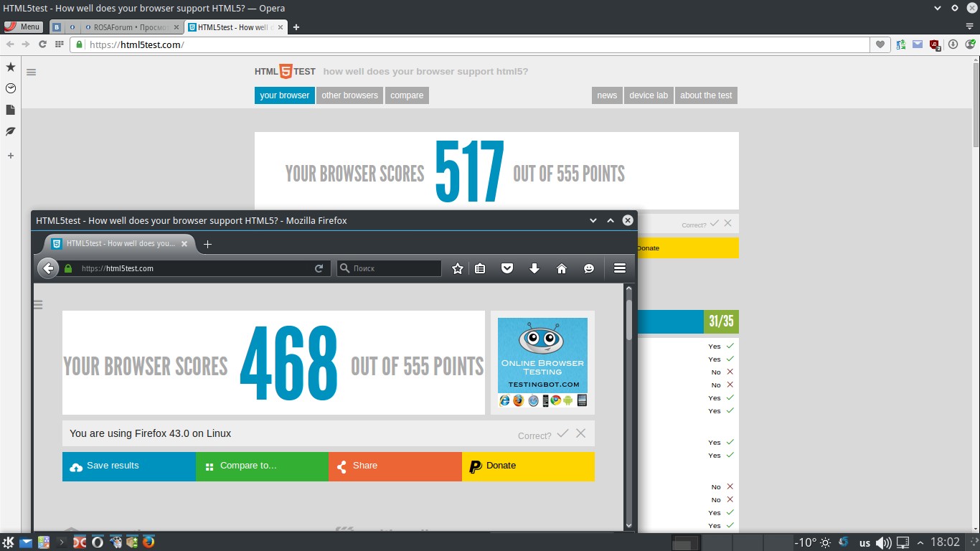Click the Firefox search box labeled Поиск
This screenshot has width=980, height=551.
click(389, 268)
